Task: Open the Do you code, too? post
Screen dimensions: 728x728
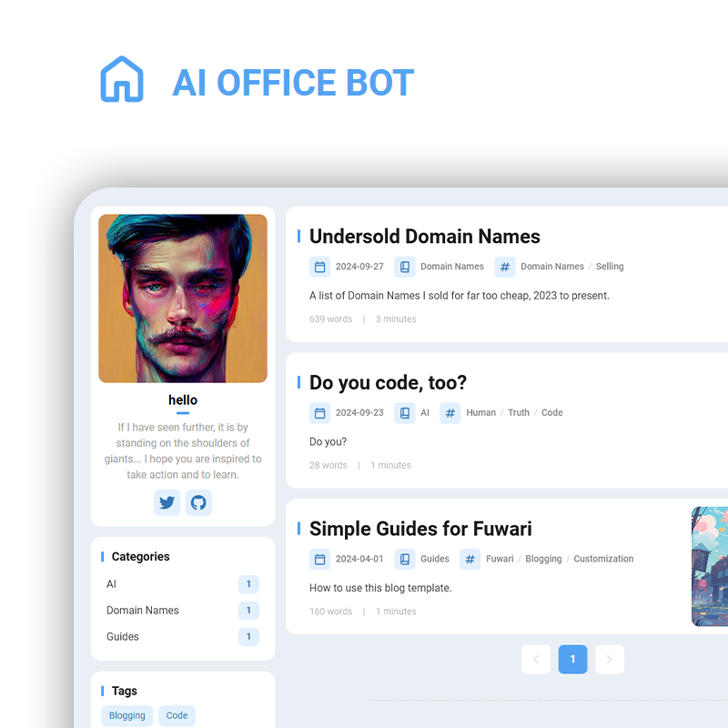Action: (388, 382)
